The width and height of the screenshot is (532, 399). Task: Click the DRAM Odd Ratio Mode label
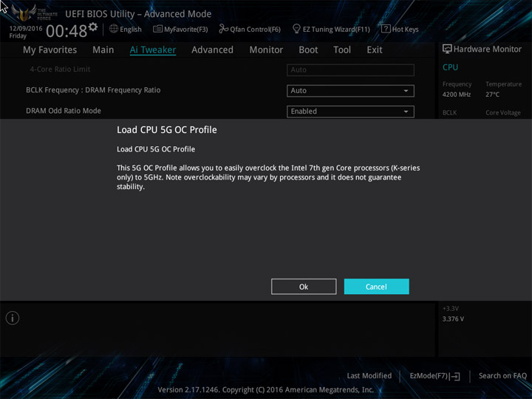click(x=64, y=111)
